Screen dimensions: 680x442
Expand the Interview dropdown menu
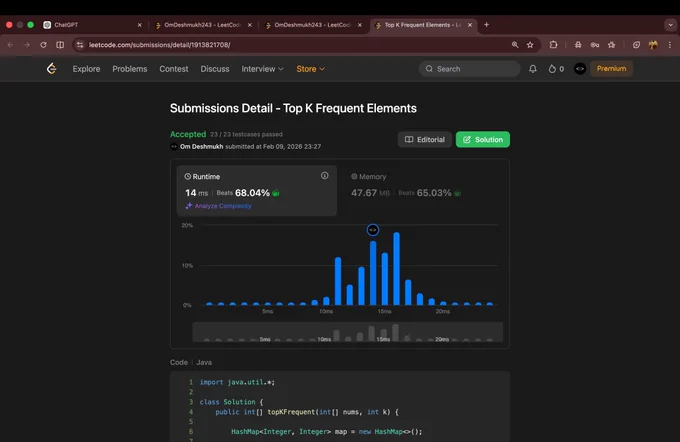point(262,69)
